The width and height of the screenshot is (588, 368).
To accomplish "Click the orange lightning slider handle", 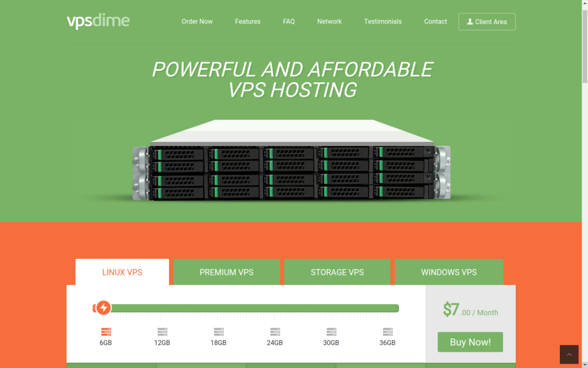I will pos(103,308).
